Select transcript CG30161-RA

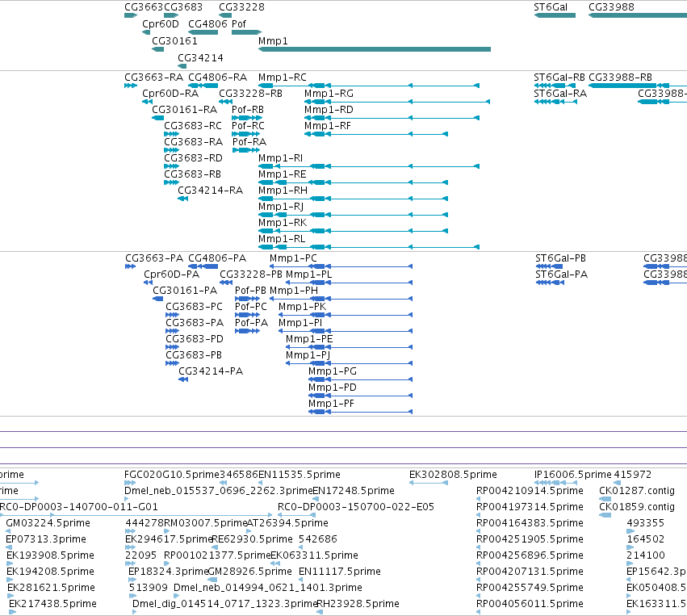pos(184,110)
